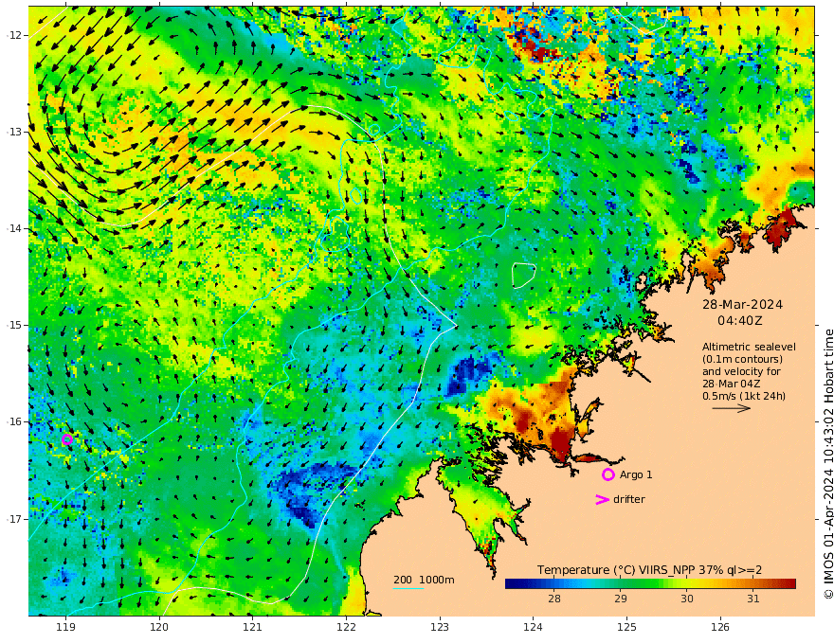Click the 30 color bar tick label
Image resolution: width=834 pixels, height=644 pixels.
687,599
